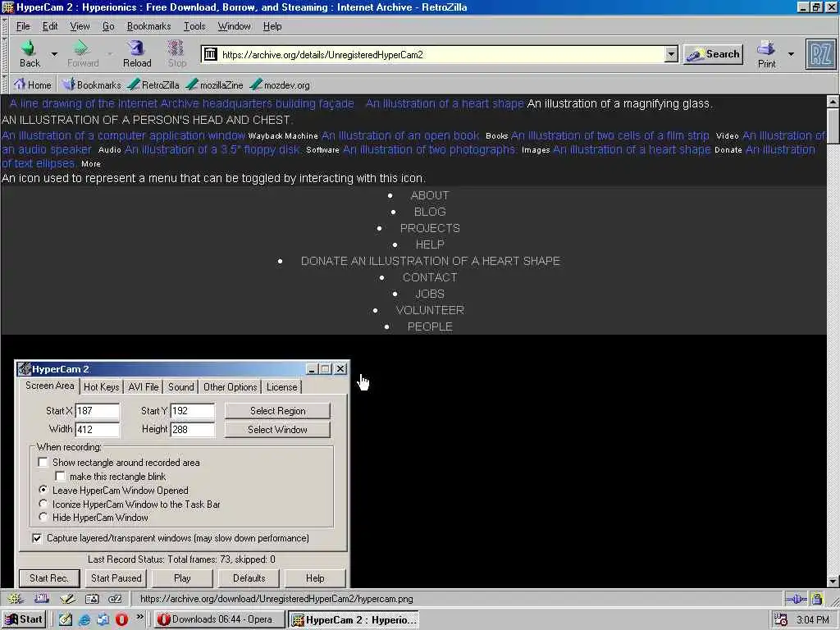Screen dimensions: 840x630
Task: Click the notepad icon in Quick Launch
Action: point(66,620)
